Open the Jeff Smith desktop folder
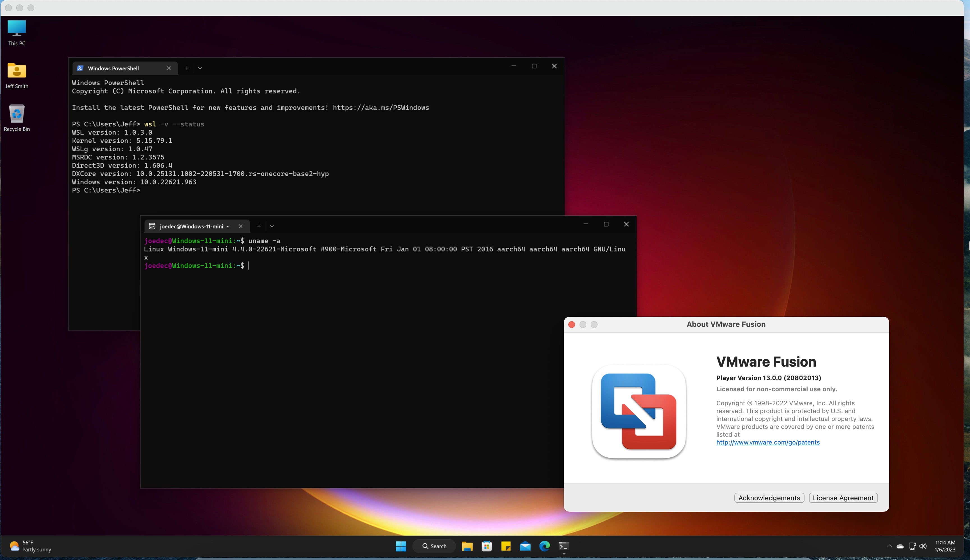 click(x=17, y=73)
